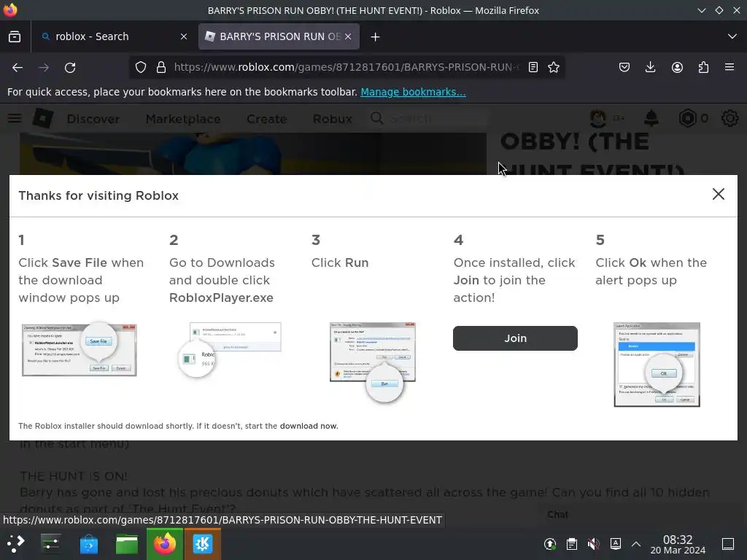Click the RobloxPlayer.exe downloads step thumbnail

[x=230, y=350]
